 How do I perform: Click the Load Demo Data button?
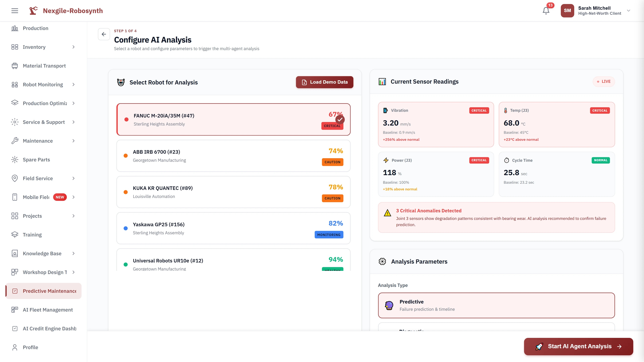(x=325, y=82)
